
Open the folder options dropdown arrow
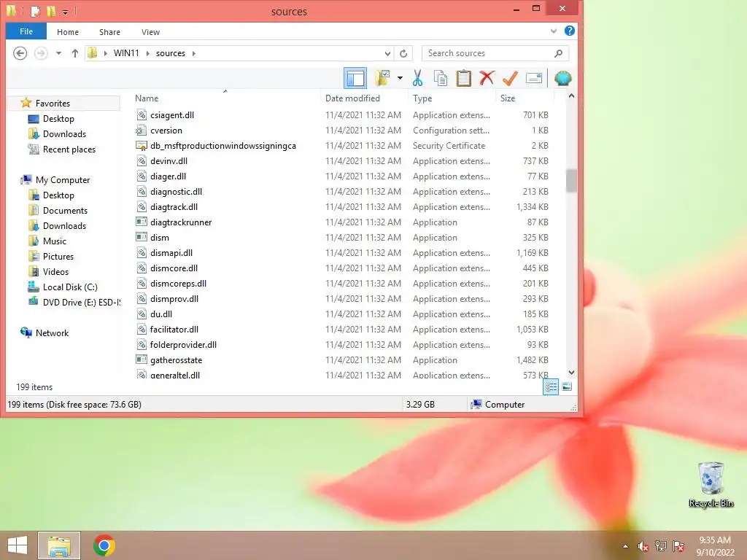400,78
